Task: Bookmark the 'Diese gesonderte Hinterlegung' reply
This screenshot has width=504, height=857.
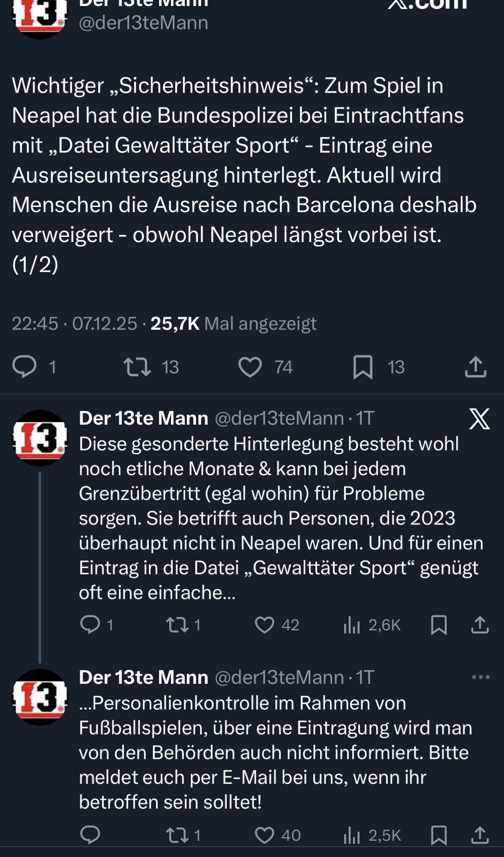Action: click(439, 625)
